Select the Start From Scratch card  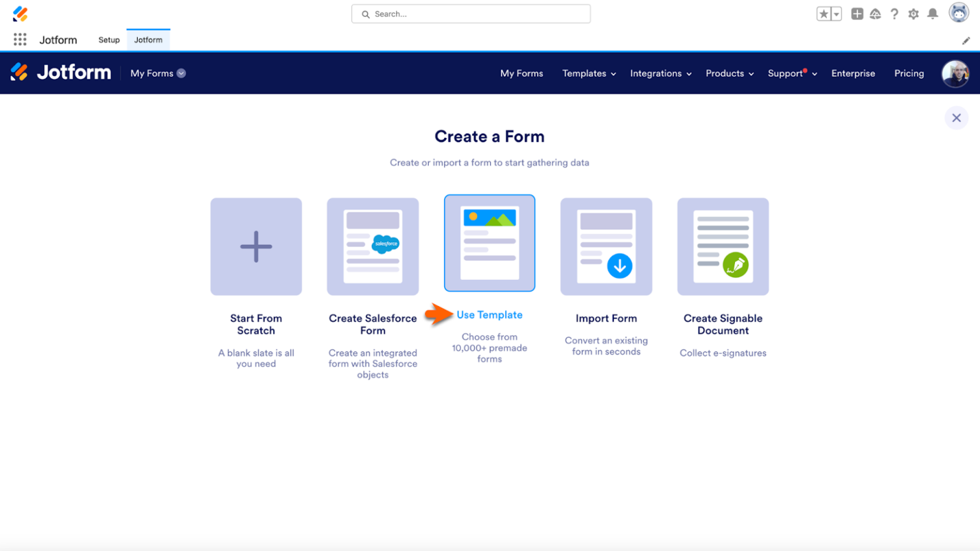click(x=256, y=247)
